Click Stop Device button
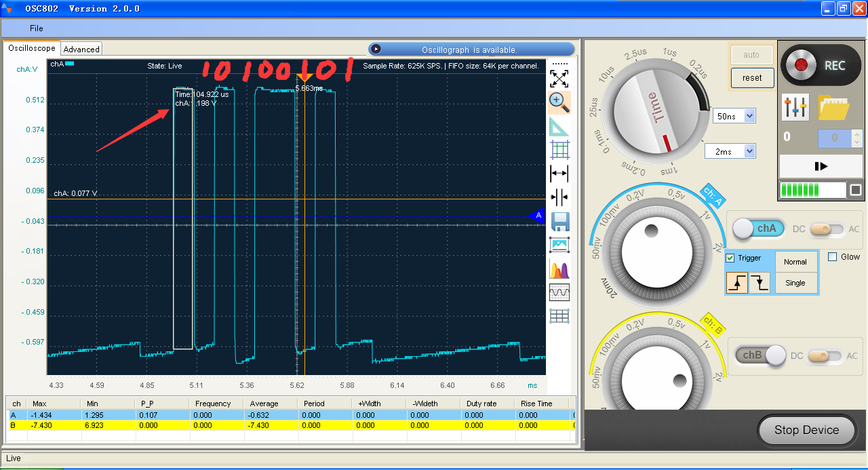The image size is (868, 470). 806,430
